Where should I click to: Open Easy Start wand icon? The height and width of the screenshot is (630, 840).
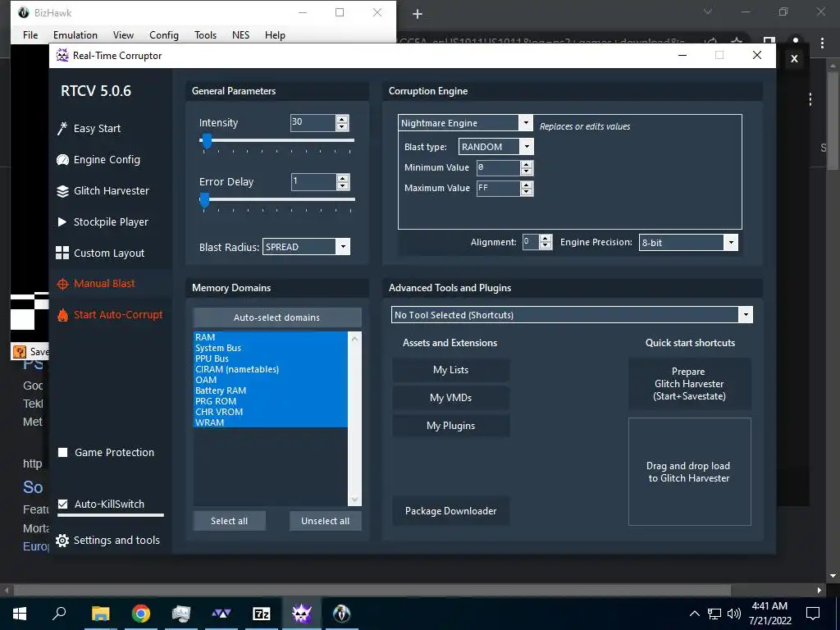(62, 129)
